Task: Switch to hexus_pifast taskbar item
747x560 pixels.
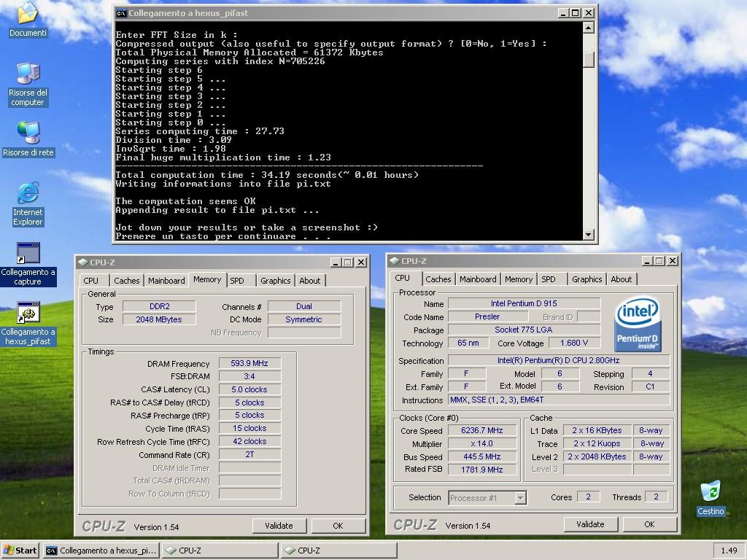Action: pos(101,551)
